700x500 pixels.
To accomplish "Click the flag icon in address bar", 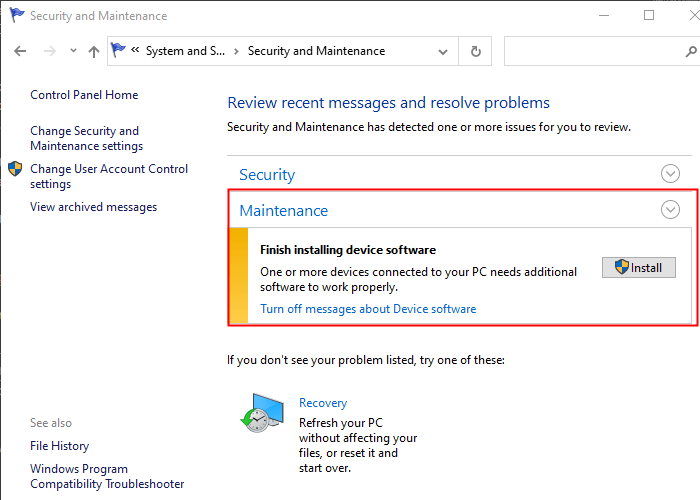I will click(118, 50).
